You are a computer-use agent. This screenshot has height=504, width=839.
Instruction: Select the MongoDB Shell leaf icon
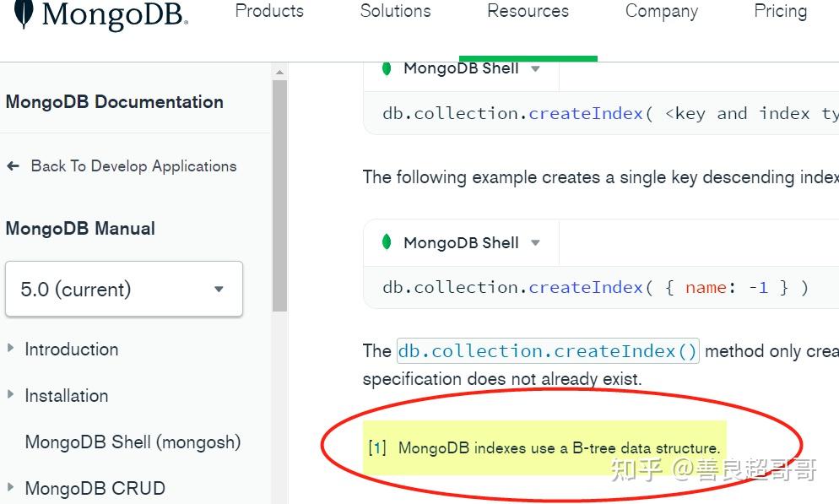point(386,68)
